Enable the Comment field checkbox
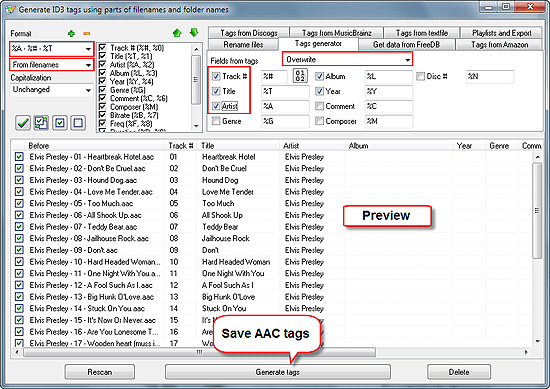550x389 pixels. tap(319, 106)
